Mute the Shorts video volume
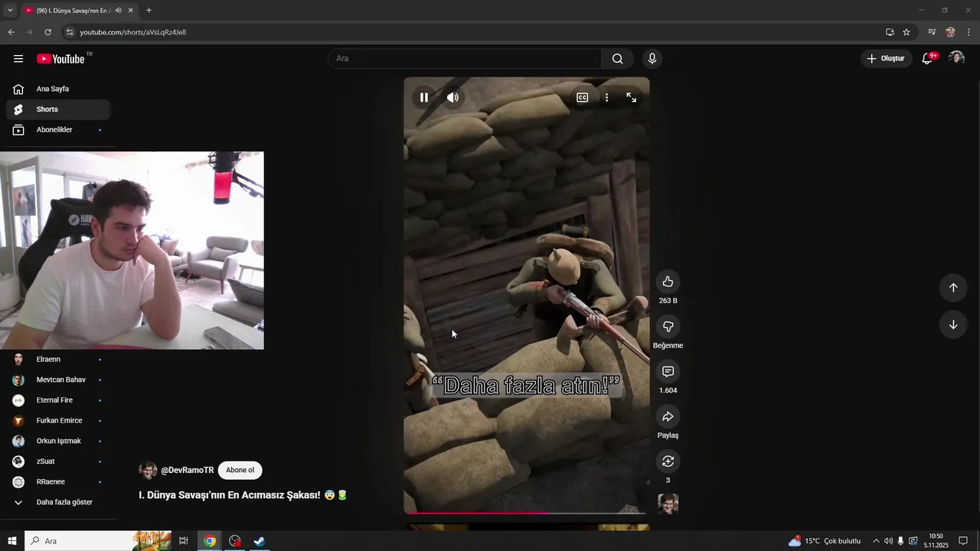Screen dimensions: 980x551 click(453, 97)
